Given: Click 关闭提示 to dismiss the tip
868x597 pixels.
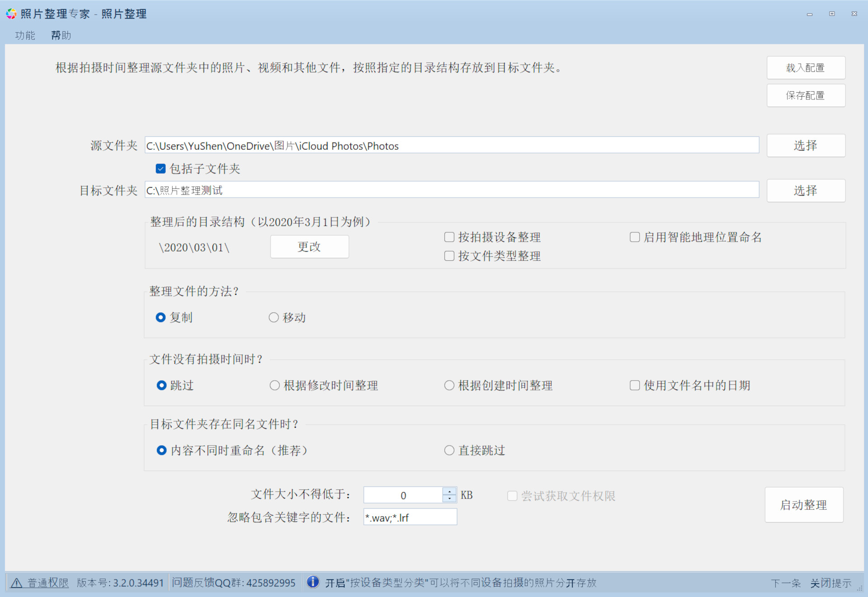Looking at the screenshot, I should [831, 583].
